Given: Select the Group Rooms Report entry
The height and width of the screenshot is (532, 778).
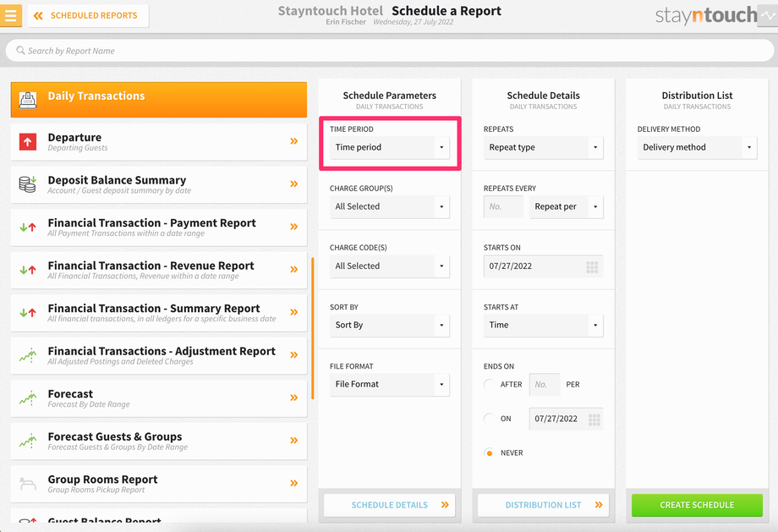Looking at the screenshot, I should pos(159,483).
